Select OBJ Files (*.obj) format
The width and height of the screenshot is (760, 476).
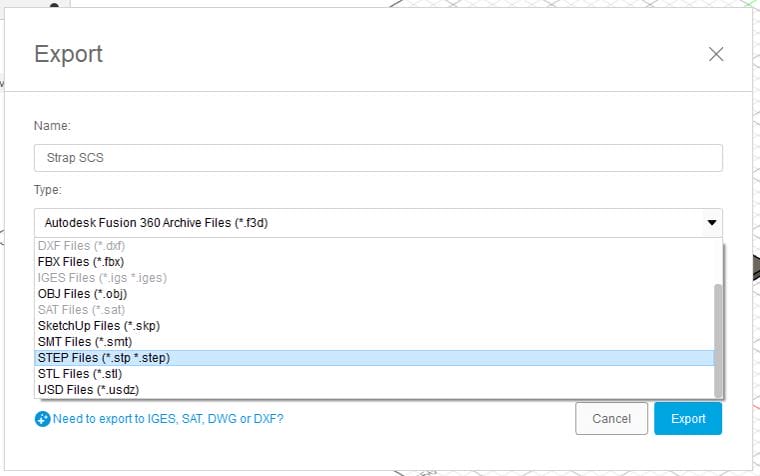click(x=82, y=294)
